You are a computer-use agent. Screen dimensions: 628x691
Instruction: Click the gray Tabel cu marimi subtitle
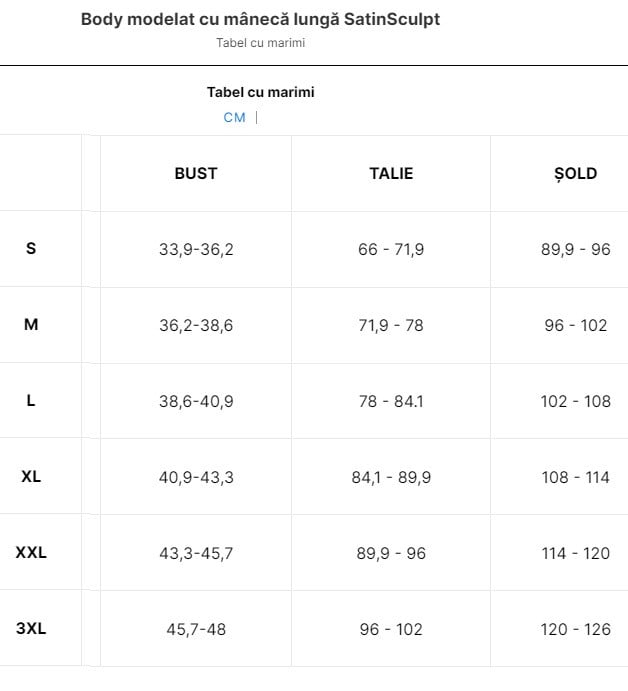[x=260, y=43]
